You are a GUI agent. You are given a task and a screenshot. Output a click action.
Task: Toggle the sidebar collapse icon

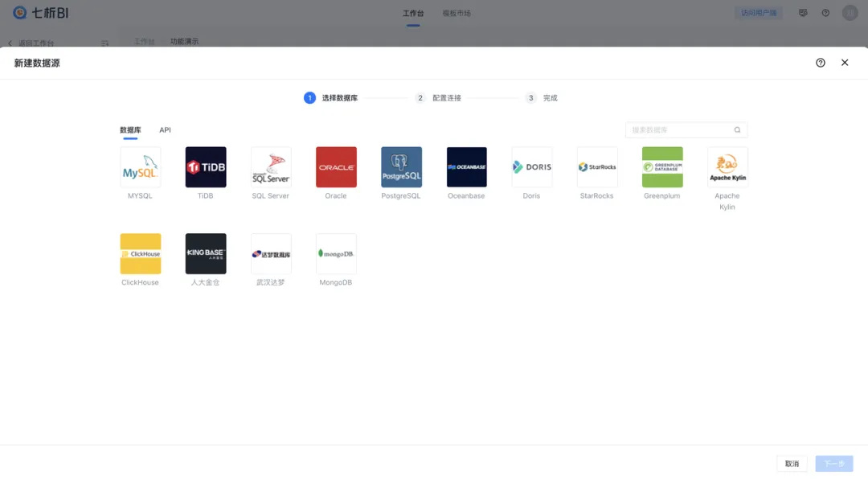tap(104, 43)
